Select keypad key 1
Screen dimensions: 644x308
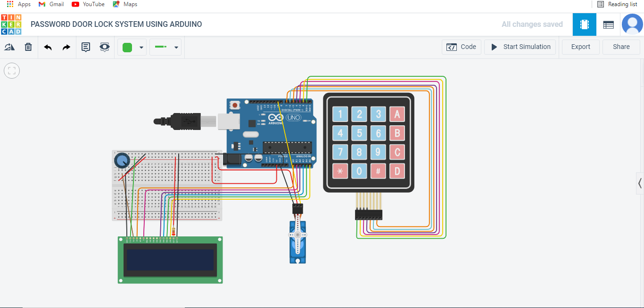coord(340,114)
